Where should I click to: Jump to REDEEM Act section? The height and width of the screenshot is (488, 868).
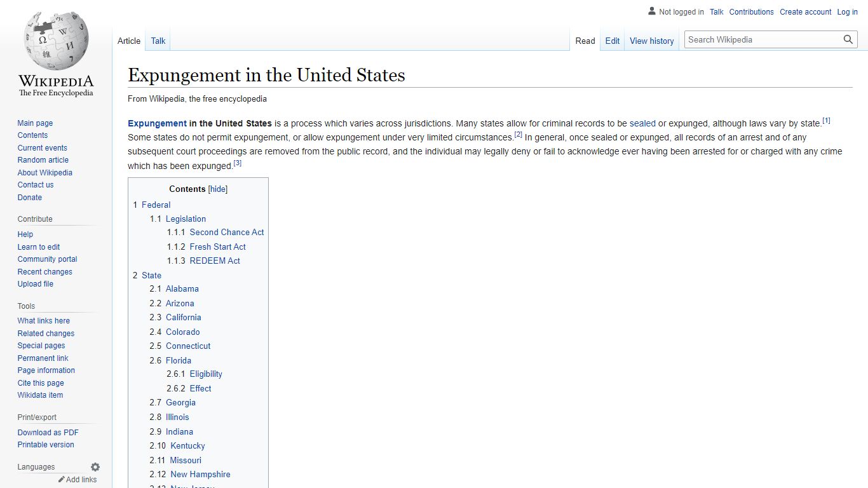(204, 261)
